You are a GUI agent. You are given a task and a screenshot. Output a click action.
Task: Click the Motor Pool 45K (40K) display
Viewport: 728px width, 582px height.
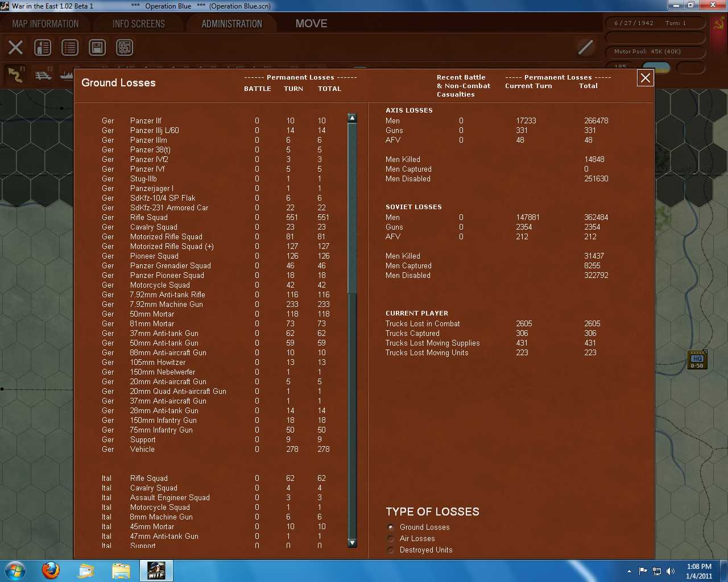(x=654, y=52)
